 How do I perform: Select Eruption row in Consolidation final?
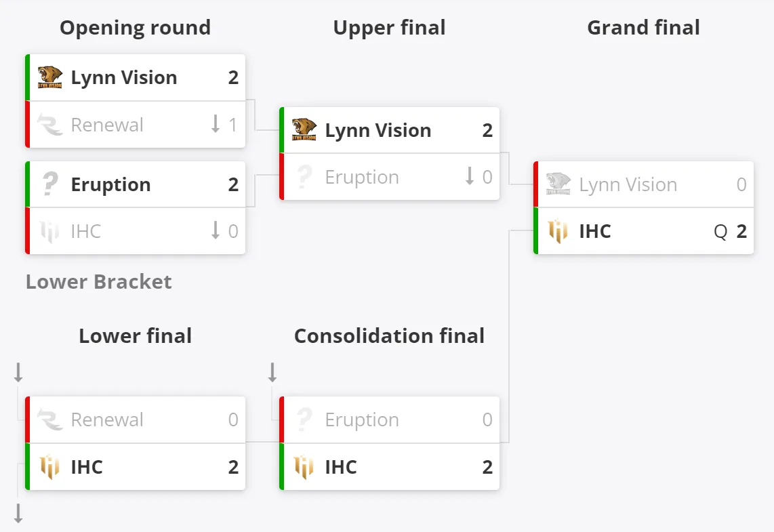coord(390,420)
